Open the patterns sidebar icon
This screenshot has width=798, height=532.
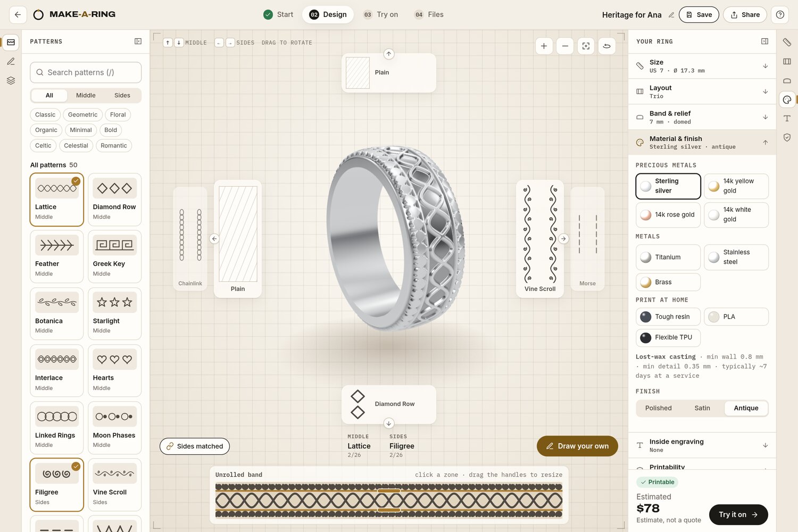click(11, 42)
